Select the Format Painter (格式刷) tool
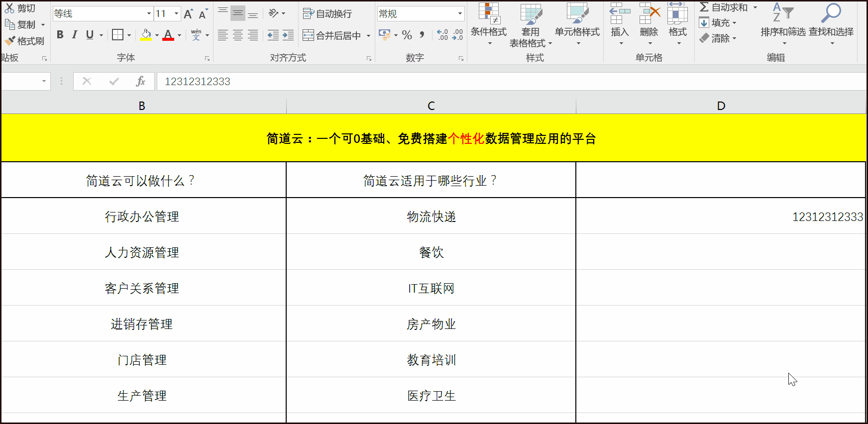The height and width of the screenshot is (424, 868). (24, 41)
